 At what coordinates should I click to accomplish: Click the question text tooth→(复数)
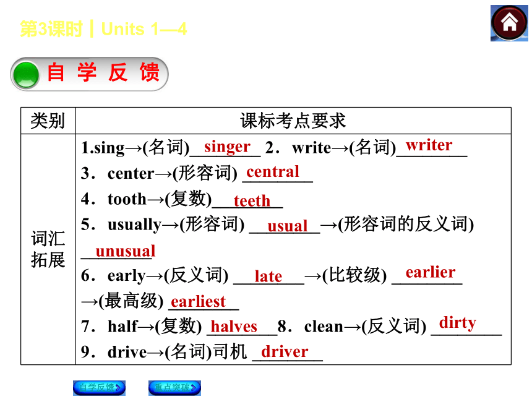tap(160, 199)
